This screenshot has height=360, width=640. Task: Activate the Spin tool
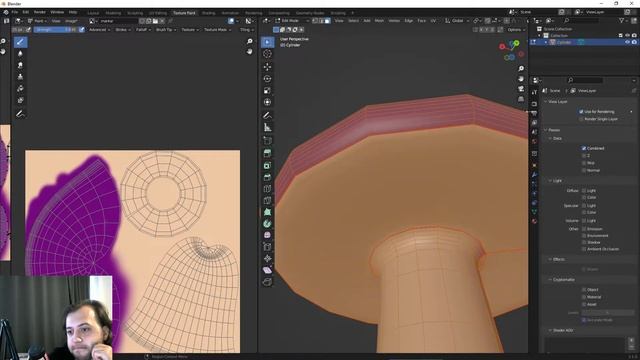tap(267, 224)
